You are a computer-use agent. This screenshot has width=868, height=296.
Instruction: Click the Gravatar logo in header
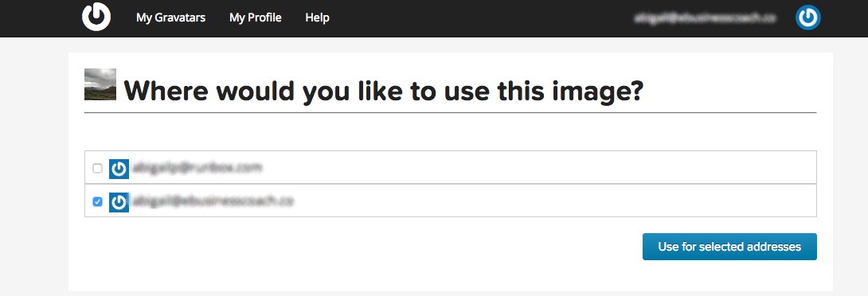(x=96, y=18)
